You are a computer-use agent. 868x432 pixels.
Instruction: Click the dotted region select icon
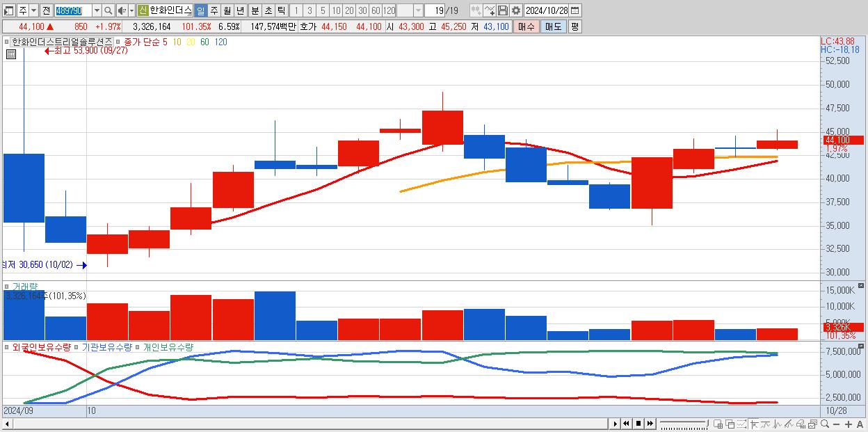tap(742, 424)
